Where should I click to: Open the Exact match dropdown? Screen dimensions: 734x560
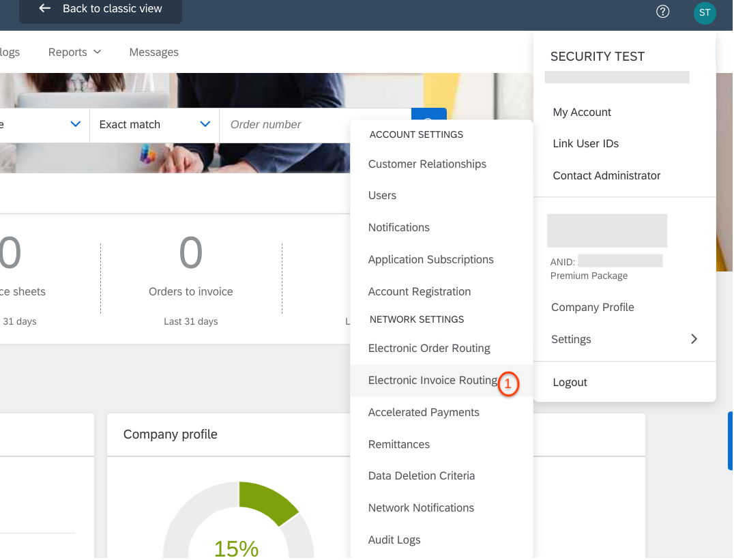click(154, 125)
